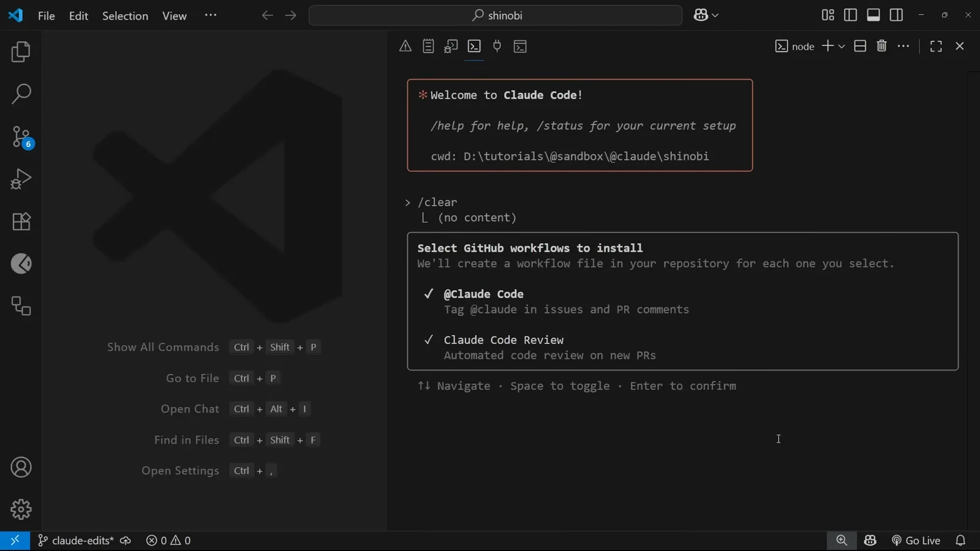Open the Accounts menu icon
The image size is (980, 551).
[x=21, y=468]
